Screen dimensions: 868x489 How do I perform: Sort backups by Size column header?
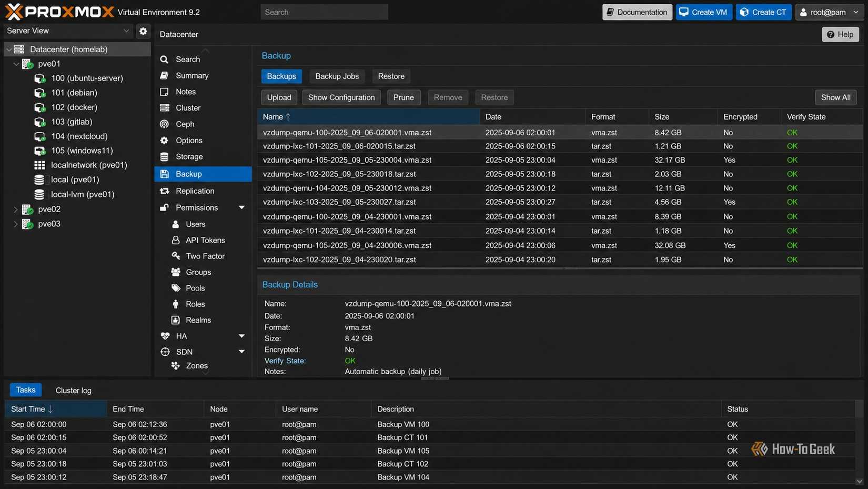click(x=683, y=117)
